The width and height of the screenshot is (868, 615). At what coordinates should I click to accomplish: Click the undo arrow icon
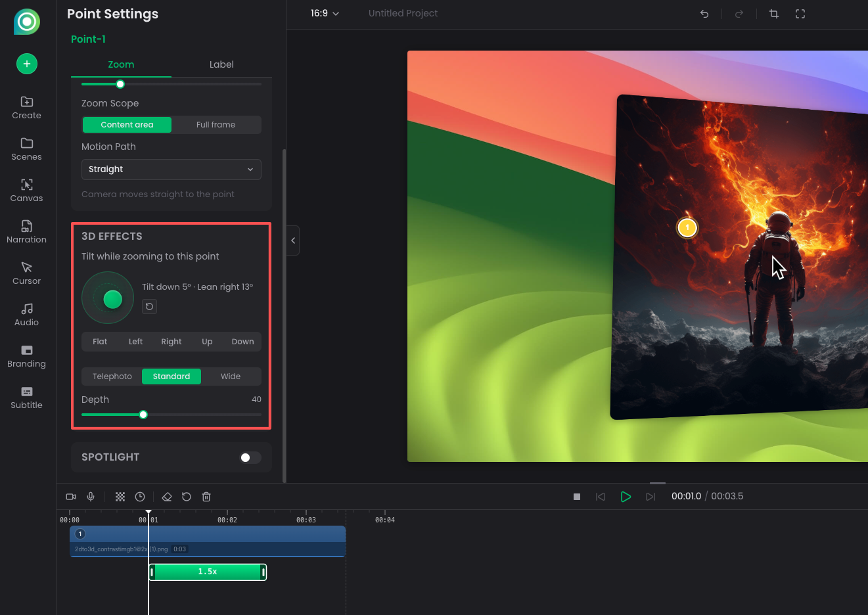coord(704,14)
